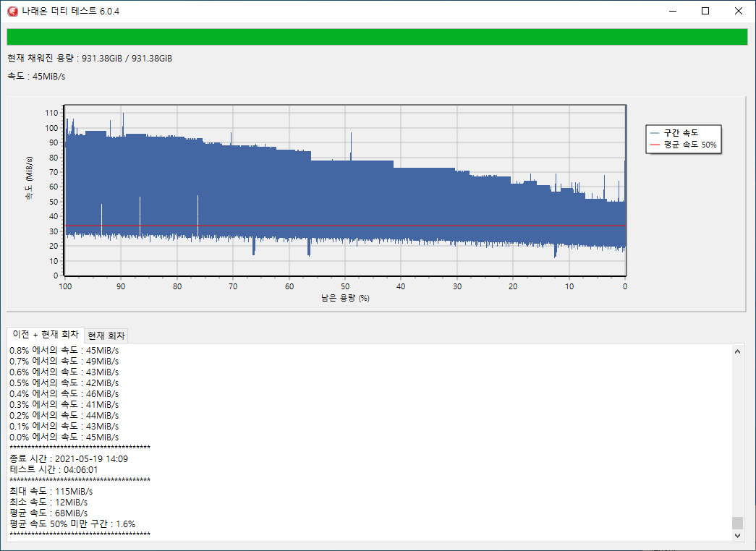The height and width of the screenshot is (551, 756).
Task: Select log line 0.7% 에서의 속도 : 49MiB/s
Action: point(64,361)
